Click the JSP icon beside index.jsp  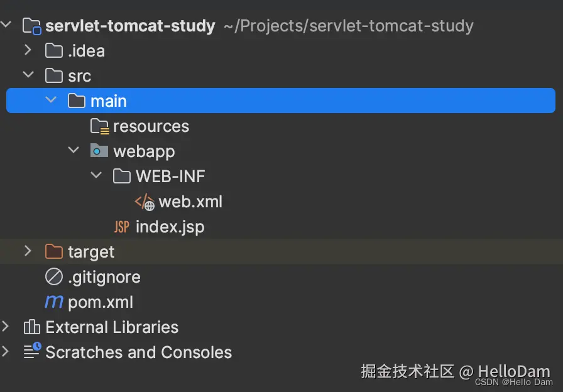click(x=121, y=227)
